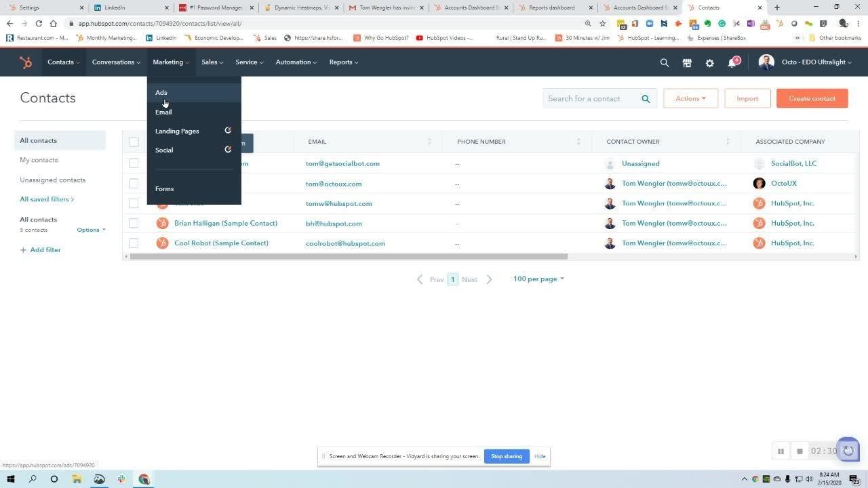The height and width of the screenshot is (488, 868).
Task: Expand the Contacts navigation dropdown
Action: (x=63, y=62)
